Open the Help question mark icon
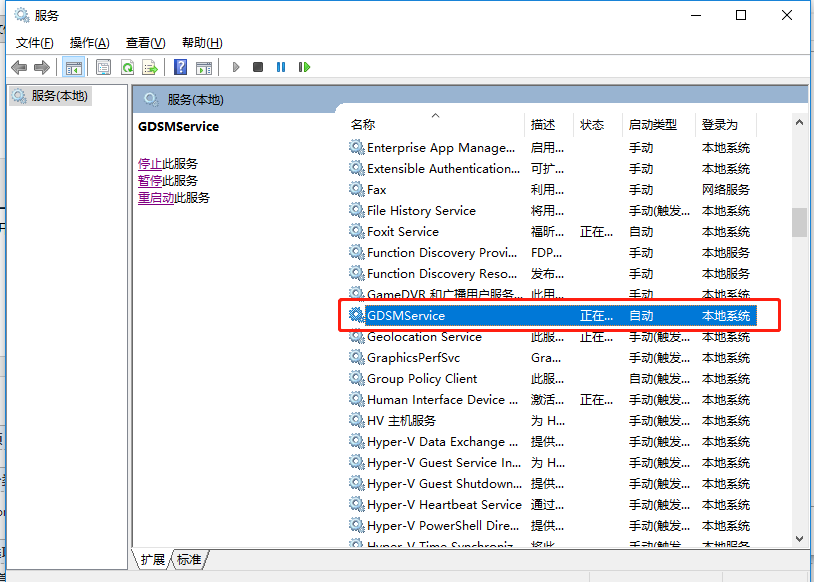This screenshot has height=582, width=814. click(x=180, y=67)
